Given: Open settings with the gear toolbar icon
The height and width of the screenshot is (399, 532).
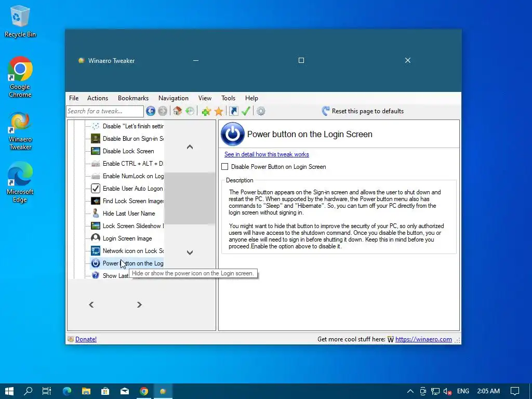Looking at the screenshot, I should [261, 111].
